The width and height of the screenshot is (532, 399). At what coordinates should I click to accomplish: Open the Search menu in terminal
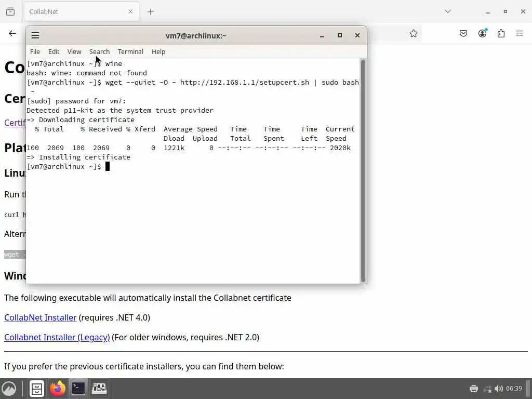(x=99, y=51)
